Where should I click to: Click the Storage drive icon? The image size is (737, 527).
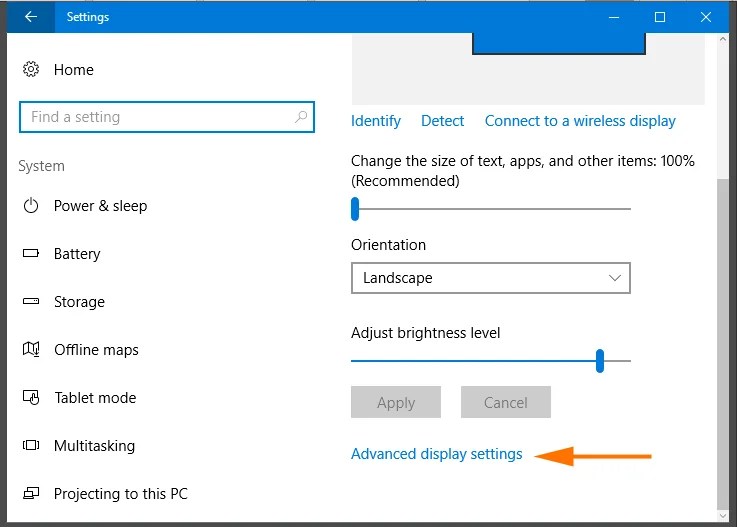pos(31,301)
